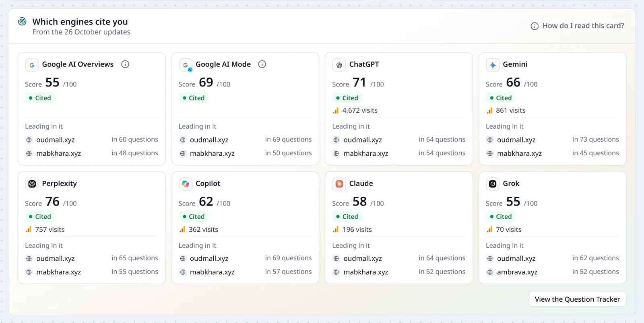This screenshot has width=644, height=323.
Task: Click the Google AI Overviews logo icon
Action: 32,65
